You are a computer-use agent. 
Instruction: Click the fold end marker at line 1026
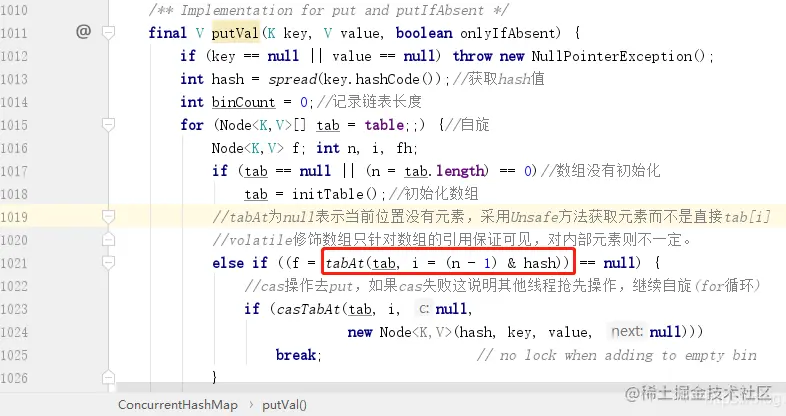click(108, 377)
